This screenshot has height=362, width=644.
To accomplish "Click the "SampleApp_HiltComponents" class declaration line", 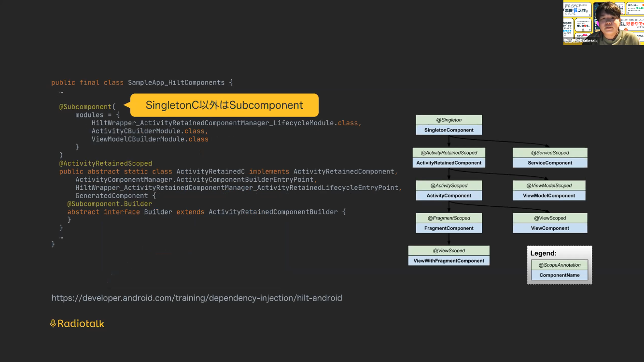I will (142, 83).
